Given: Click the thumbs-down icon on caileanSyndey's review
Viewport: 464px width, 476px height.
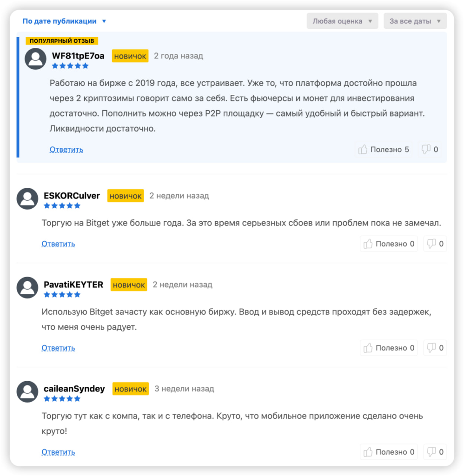Looking at the screenshot, I should [x=432, y=452].
